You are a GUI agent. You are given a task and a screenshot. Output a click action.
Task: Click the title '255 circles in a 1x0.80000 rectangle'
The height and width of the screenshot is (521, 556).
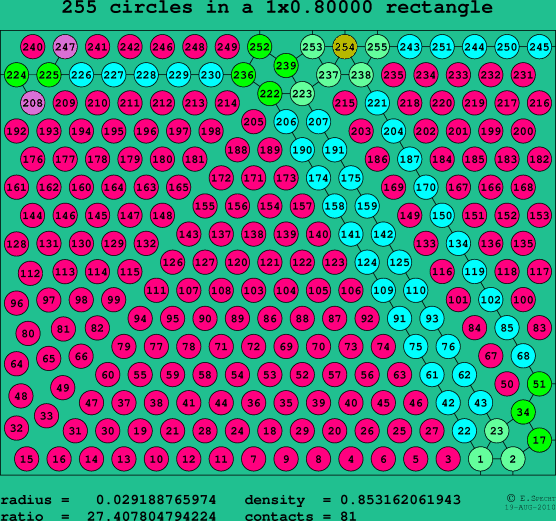277,7
